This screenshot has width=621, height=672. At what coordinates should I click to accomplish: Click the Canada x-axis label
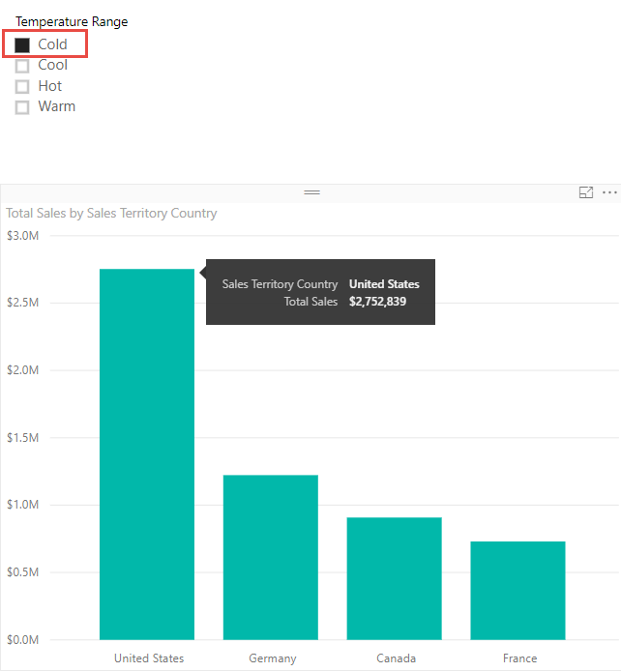click(396, 658)
